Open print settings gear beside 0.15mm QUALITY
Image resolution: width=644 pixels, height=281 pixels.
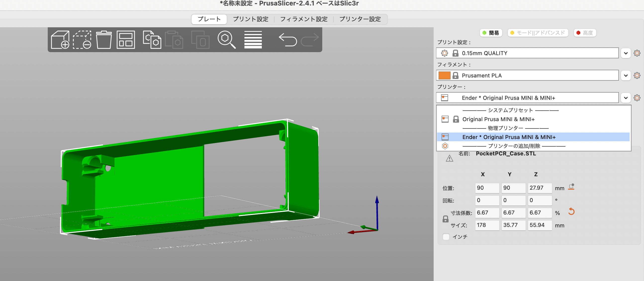pyautogui.click(x=637, y=53)
